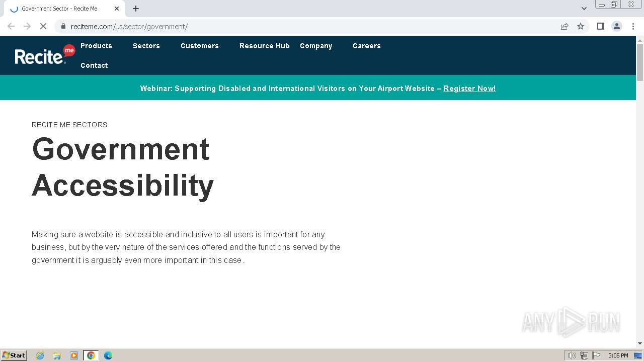Bookmark this tab with star
The image size is (644, 362).
tap(581, 26)
